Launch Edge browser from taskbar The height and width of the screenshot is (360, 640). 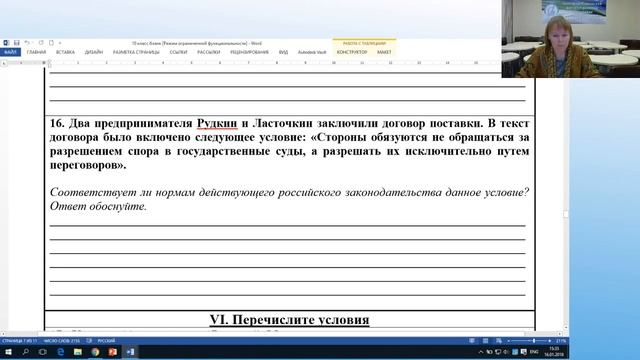point(61,352)
